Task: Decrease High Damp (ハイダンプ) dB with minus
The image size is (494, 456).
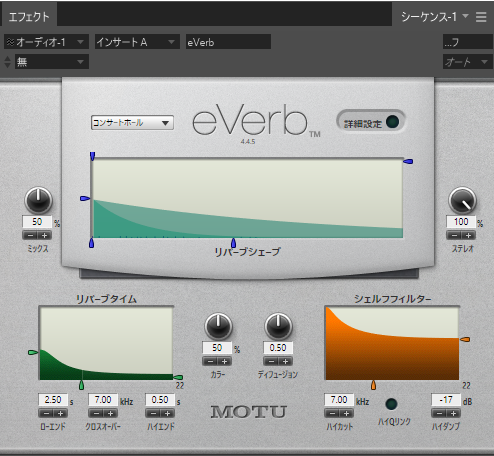Action: pyautogui.click(x=439, y=413)
